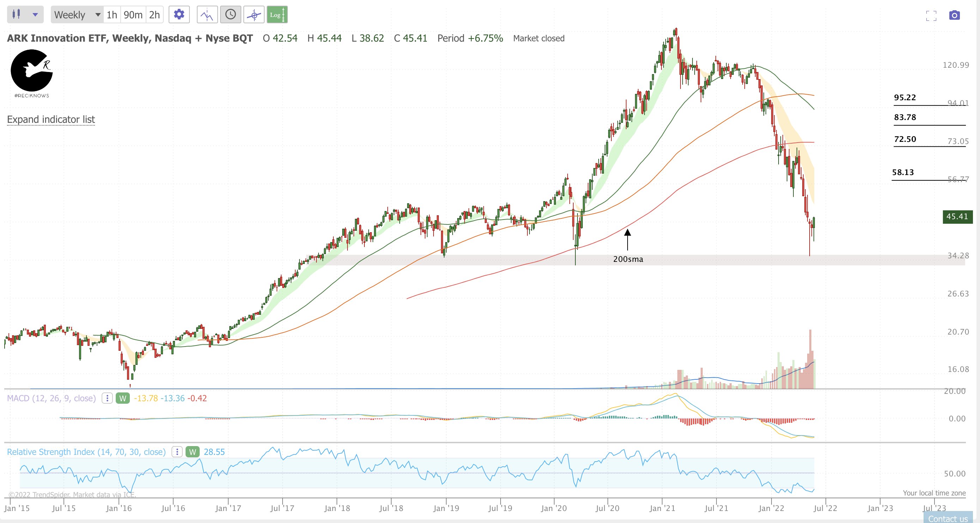The image size is (980, 523).
Task: Toggle the Log scale button
Action: point(277,15)
